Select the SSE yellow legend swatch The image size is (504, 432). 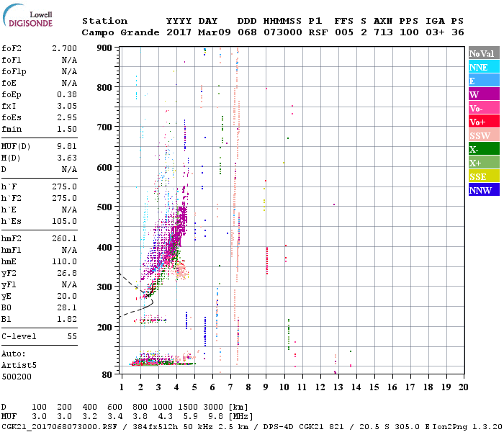[x=484, y=176]
